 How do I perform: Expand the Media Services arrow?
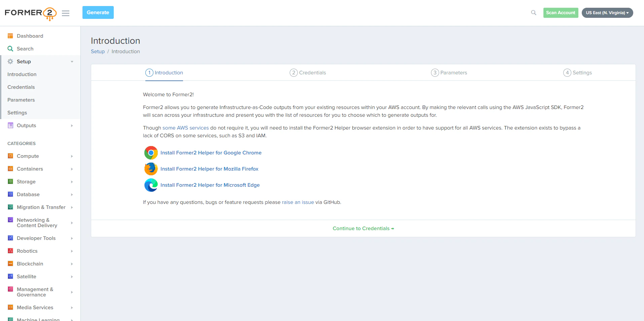72,308
